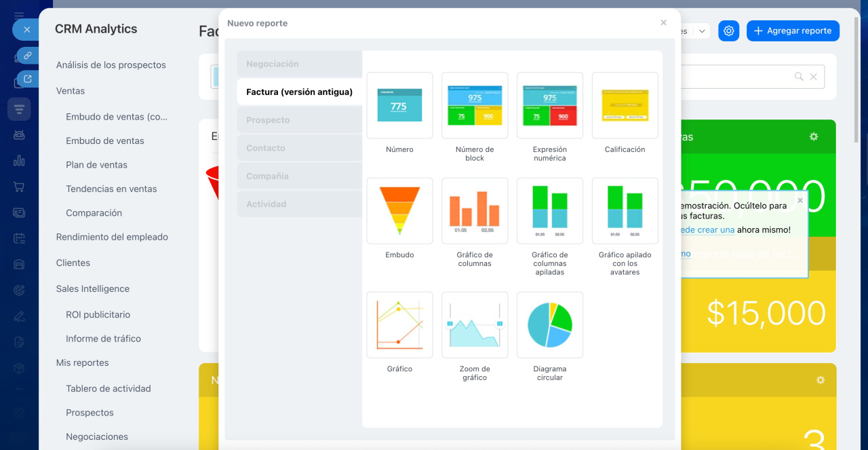The image size is (868, 450).
Task: Choose the Número de block widget
Action: [475, 105]
